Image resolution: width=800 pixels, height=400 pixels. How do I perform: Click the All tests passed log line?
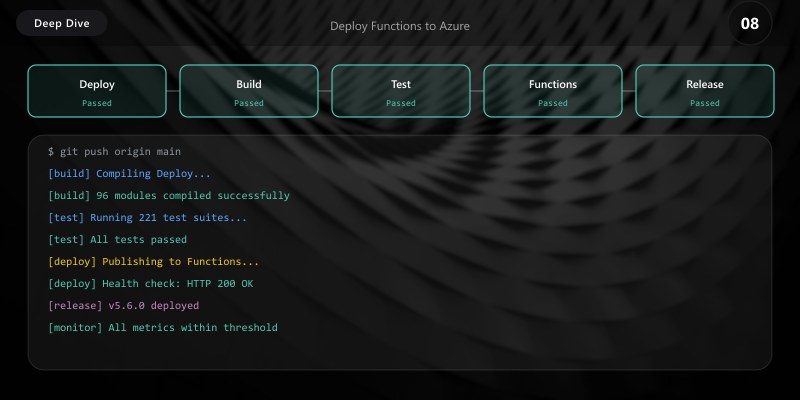click(x=117, y=239)
